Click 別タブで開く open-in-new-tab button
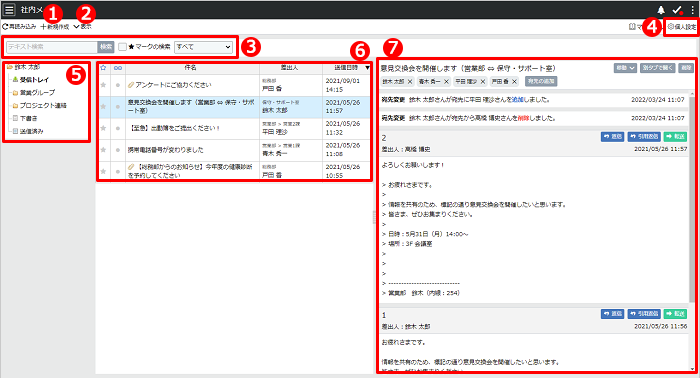Viewport: 700px width, 378px height. click(658, 68)
